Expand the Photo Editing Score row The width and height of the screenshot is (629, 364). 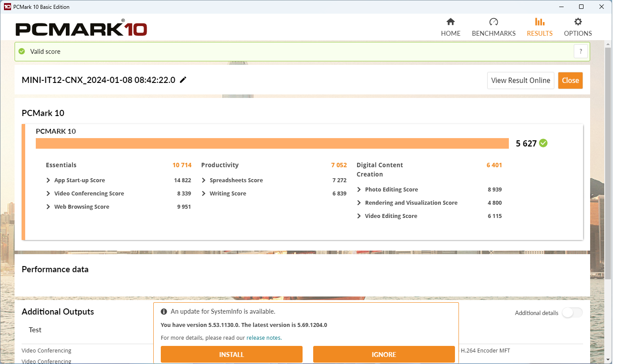pos(359,190)
